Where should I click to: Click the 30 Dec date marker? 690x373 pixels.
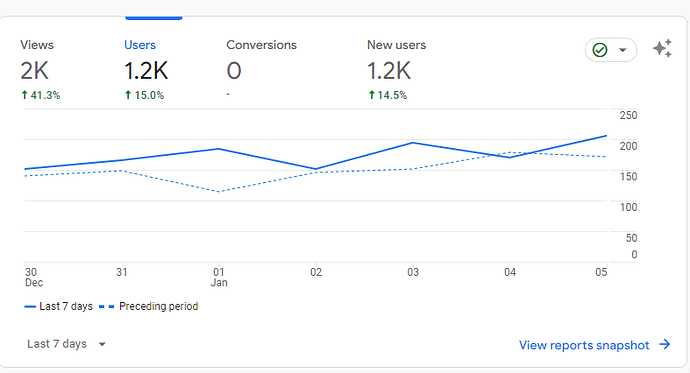tap(33, 277)
